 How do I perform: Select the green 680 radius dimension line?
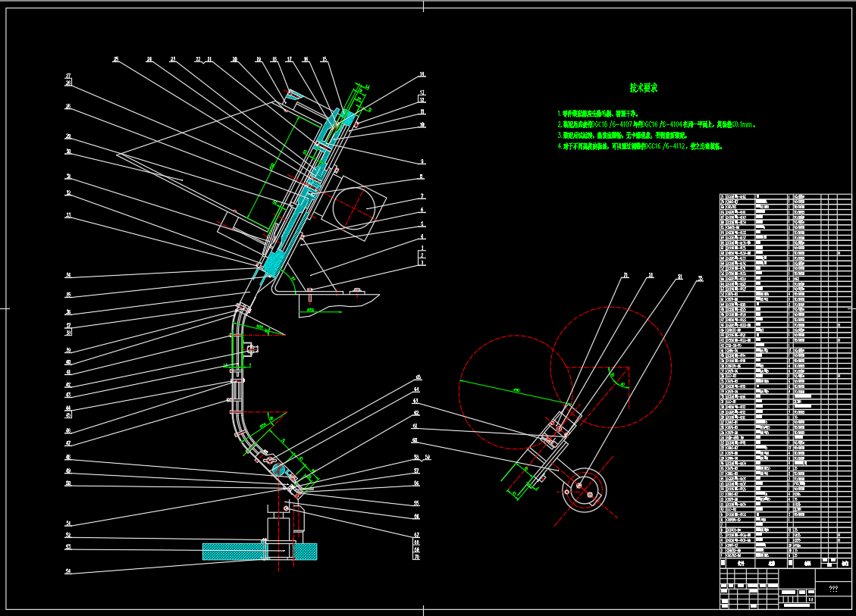516,392
